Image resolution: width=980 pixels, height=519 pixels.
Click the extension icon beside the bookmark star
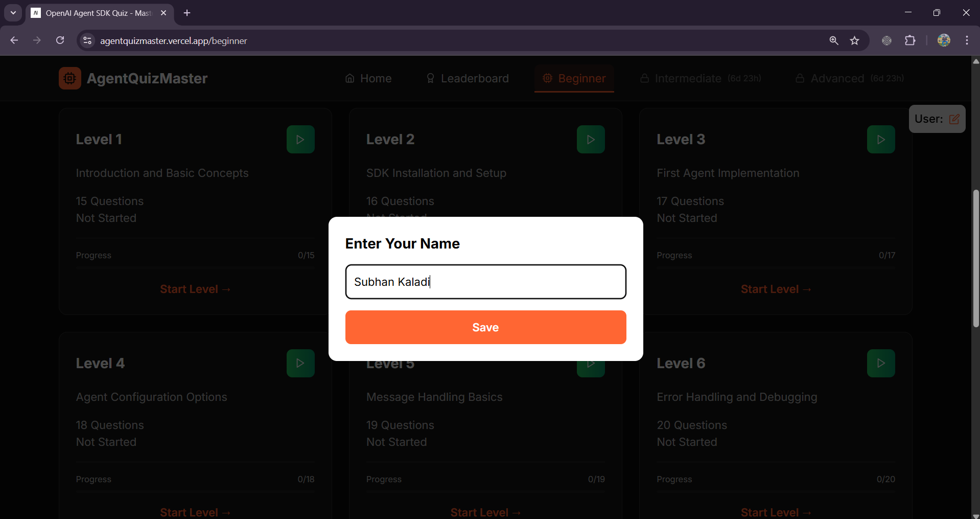pos(886,40)
